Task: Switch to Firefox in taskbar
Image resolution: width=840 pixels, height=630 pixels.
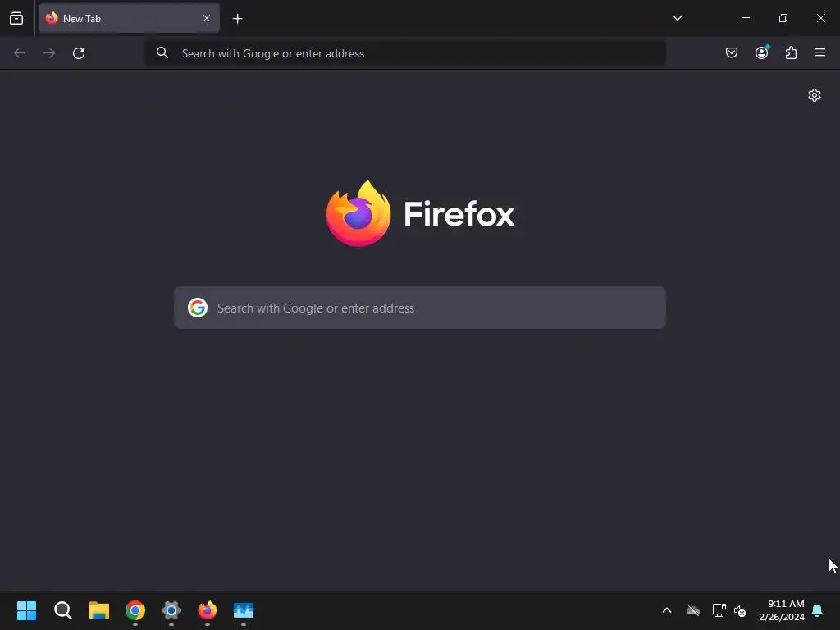Action: pyautogui.click(x=208, y=610)
